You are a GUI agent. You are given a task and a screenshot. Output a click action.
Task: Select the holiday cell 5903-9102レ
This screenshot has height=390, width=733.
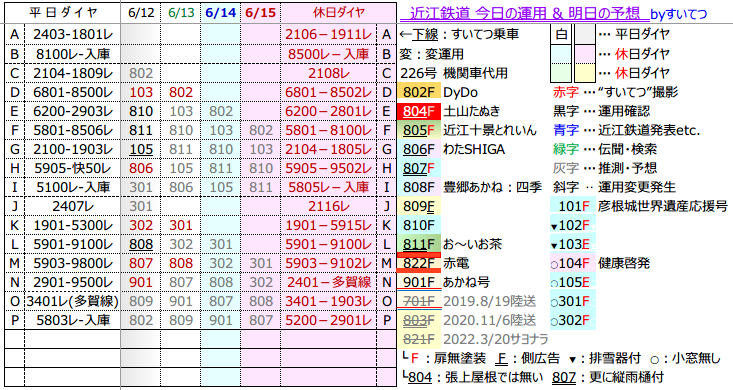pyautogui.click(x=329, y=263)
